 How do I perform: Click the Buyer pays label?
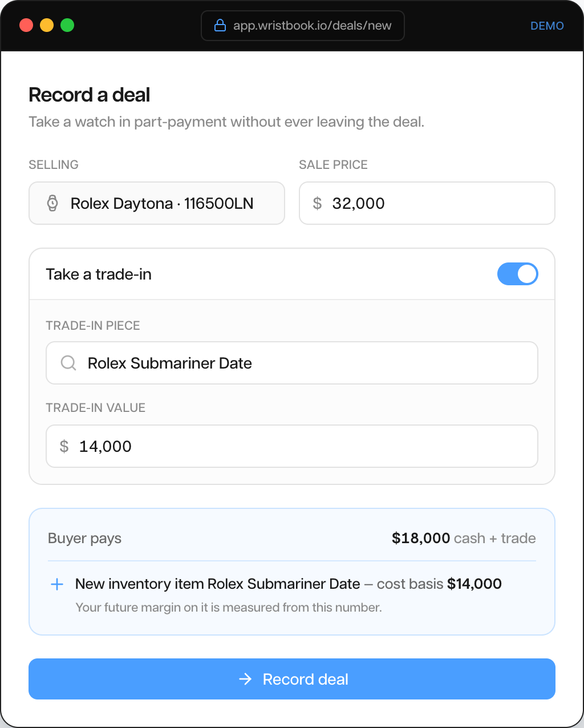(85, 539)
